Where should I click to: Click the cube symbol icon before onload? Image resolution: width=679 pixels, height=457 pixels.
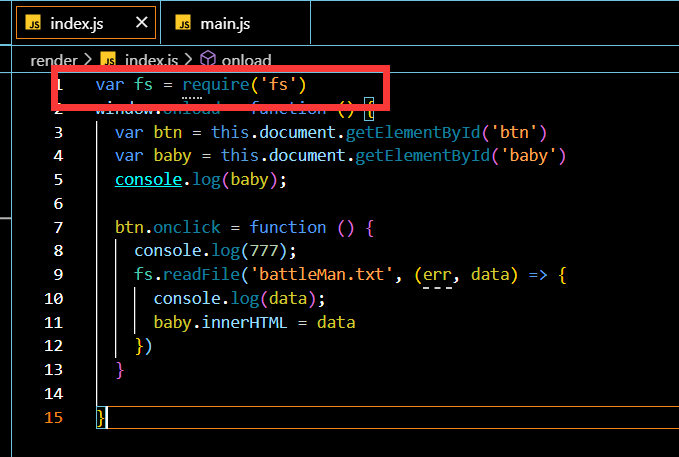point(208,58)
